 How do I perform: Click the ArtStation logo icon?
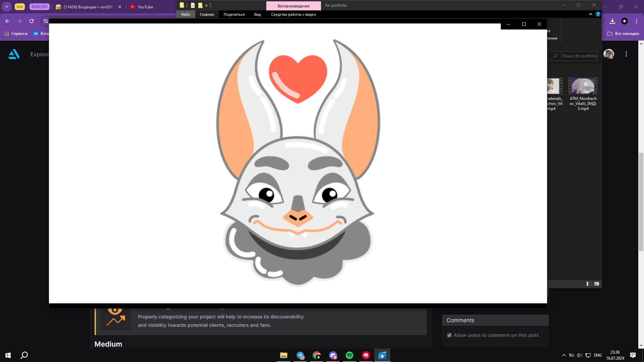[14, 54]
